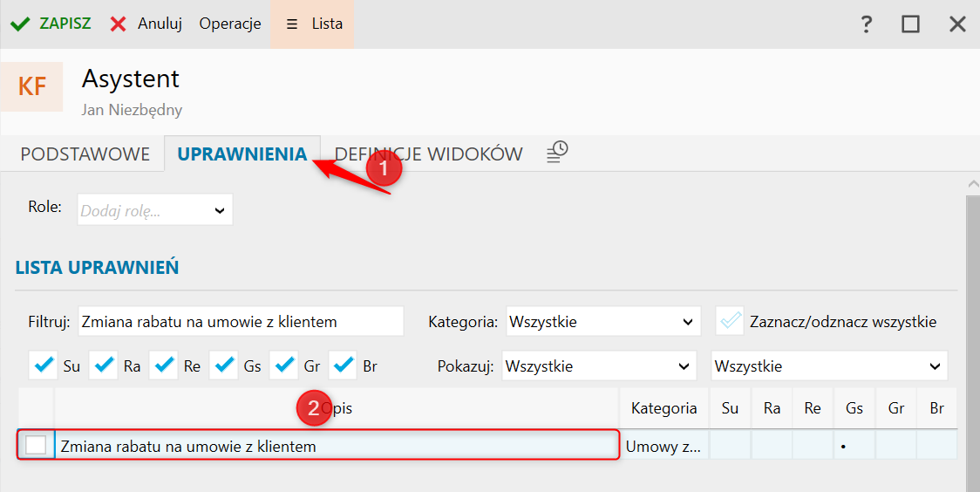
Task: Click the Gs column header
Action: pos(854,408)
